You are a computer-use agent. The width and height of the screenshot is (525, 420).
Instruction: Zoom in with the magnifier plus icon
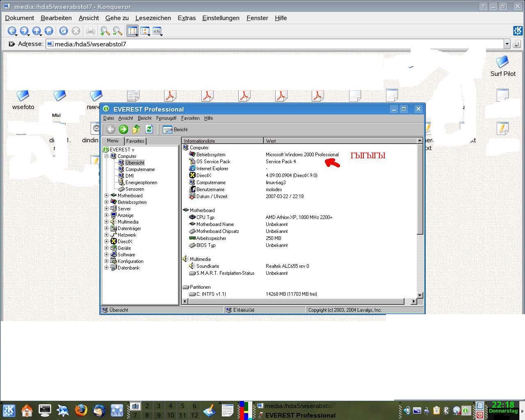pyautogui.click(x=105, y=31)
